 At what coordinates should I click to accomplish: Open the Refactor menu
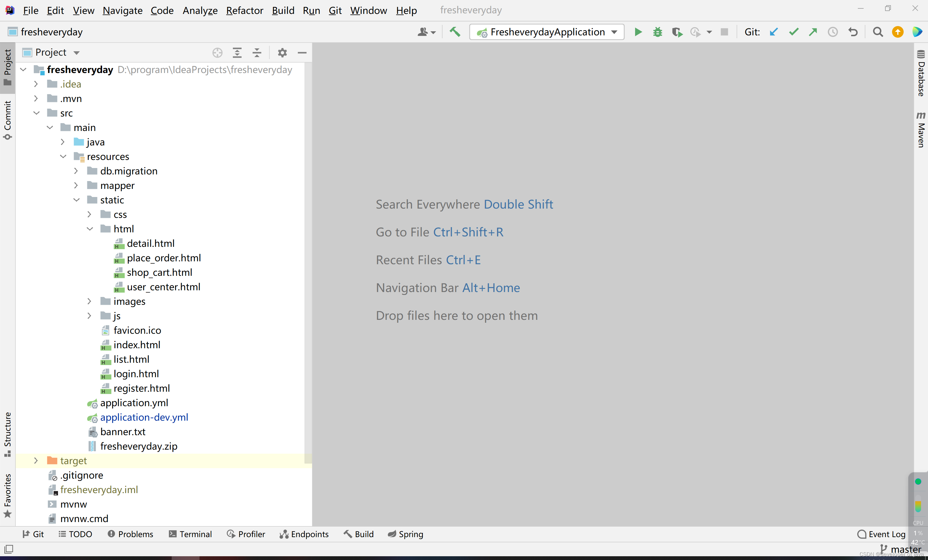(x=244, y=10)
